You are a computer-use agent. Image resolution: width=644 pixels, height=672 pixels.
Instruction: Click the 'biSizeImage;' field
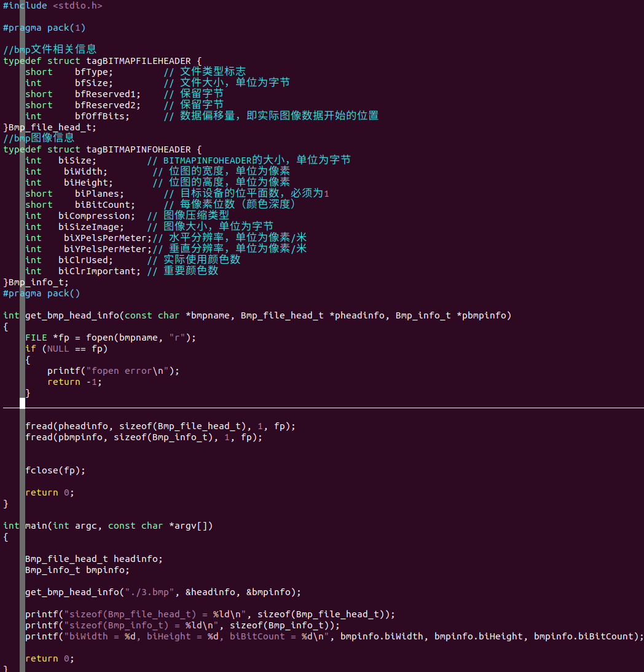tap(91, 227)
